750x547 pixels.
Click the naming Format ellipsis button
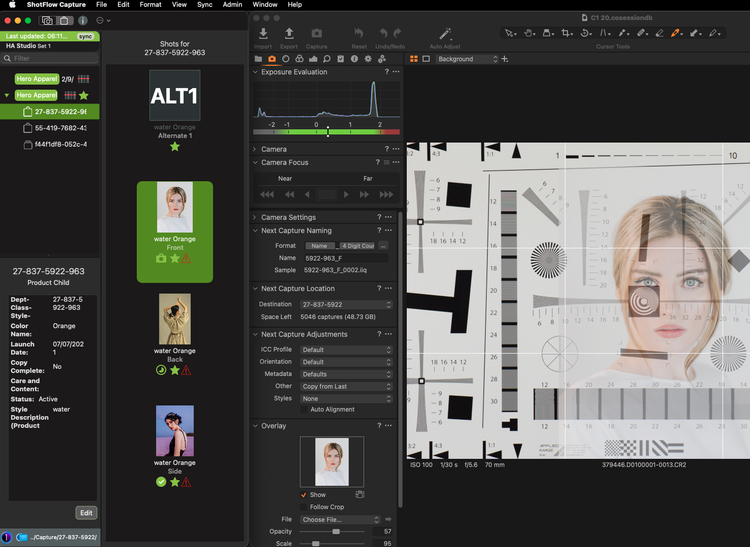[383, 246]
